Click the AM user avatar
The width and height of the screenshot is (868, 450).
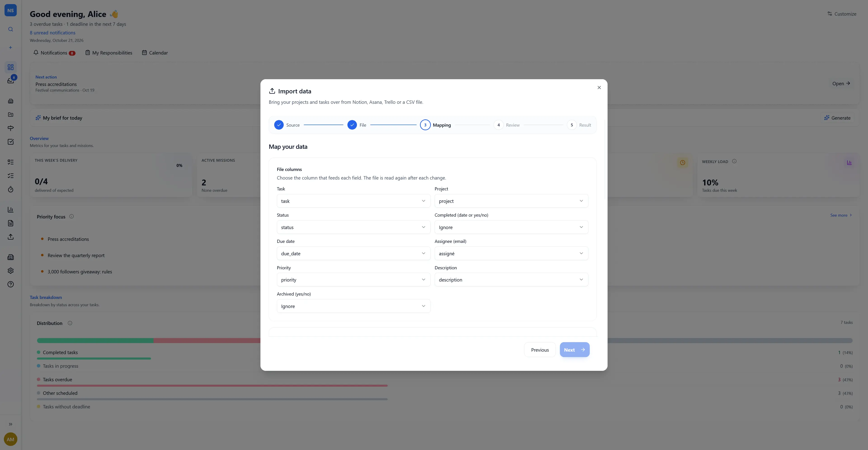(x=10, y=439)
